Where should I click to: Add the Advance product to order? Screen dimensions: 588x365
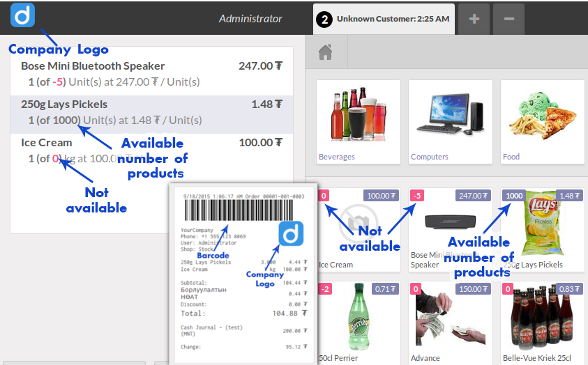click(451, 323)
